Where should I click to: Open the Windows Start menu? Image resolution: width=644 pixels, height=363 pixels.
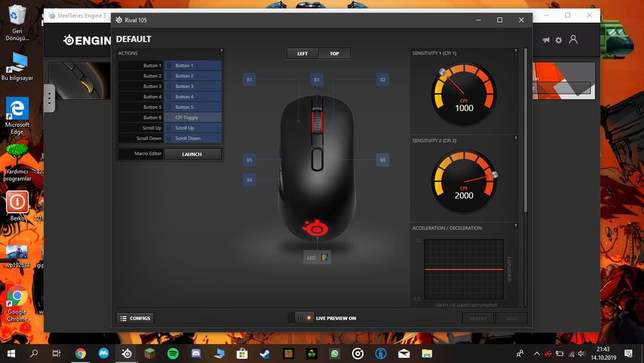click(x=11, y=353)
